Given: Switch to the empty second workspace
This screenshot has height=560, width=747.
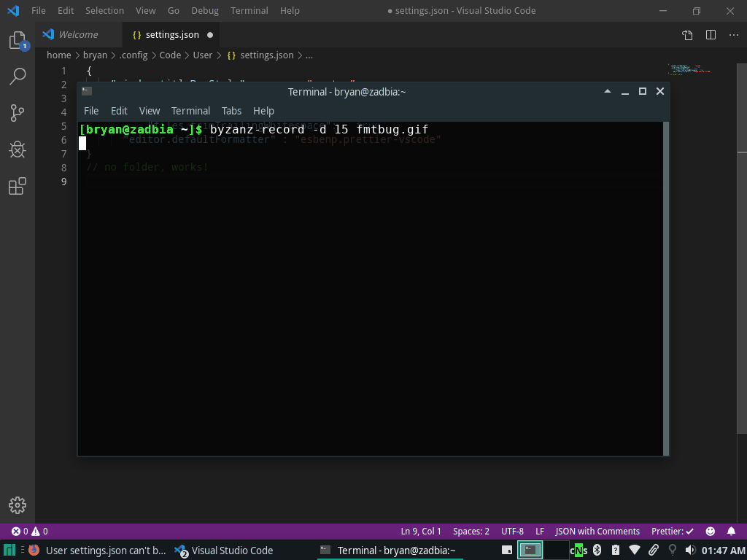Looking at the screenshot, I should pyautogui.click(x=557, y=550).
